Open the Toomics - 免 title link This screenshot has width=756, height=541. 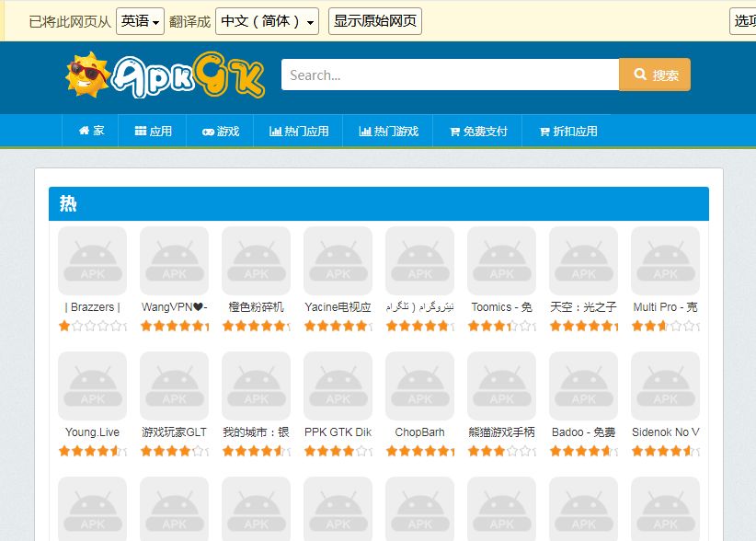501,307
